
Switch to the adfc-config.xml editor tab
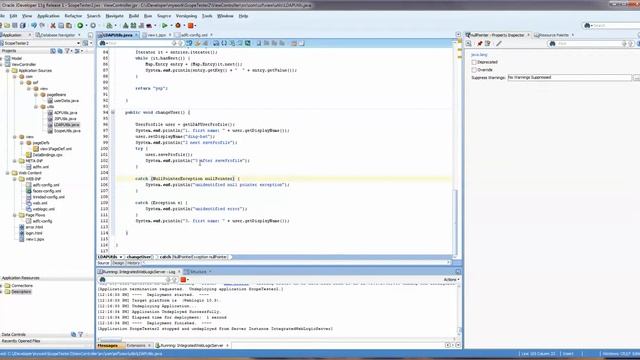click(194, 35)
